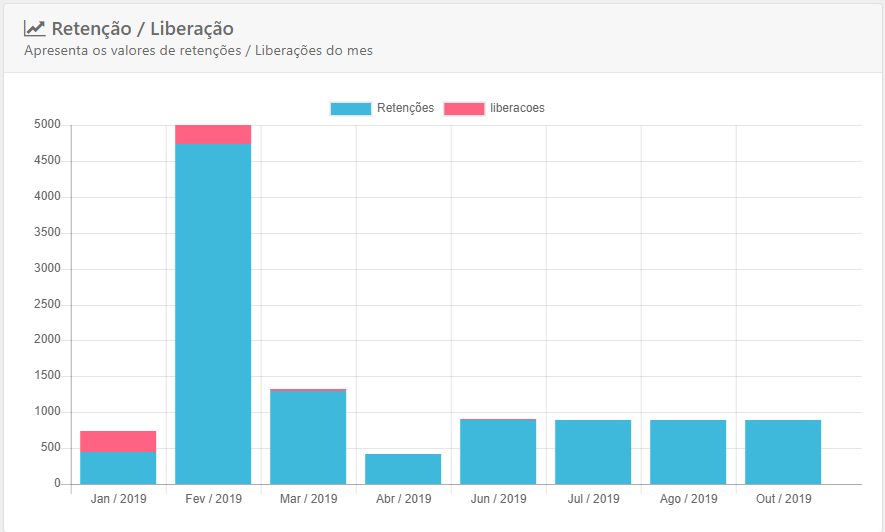885x532 pixels.
Task: Toggle the Retenções legend label
Action: pyautogui.click(x=405, y=108)
